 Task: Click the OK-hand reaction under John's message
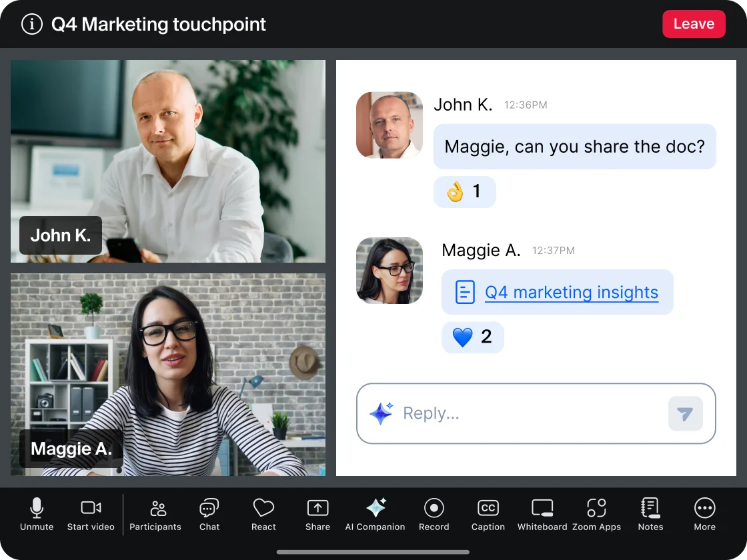(x=464, y=192)
